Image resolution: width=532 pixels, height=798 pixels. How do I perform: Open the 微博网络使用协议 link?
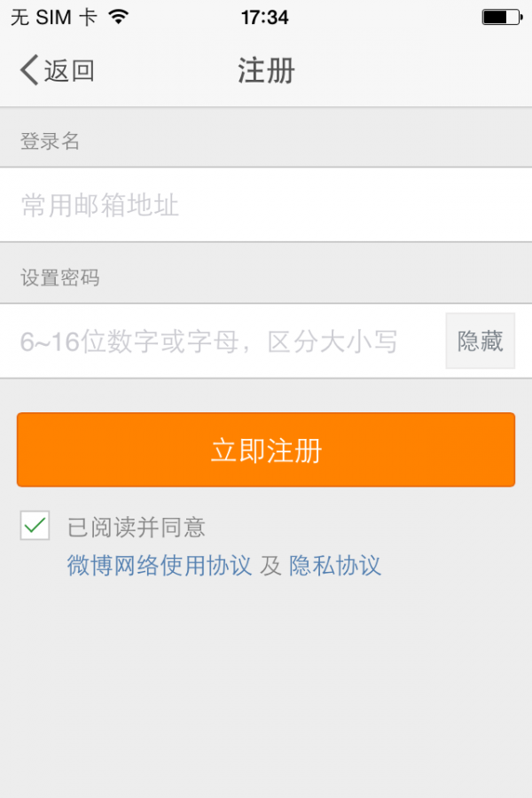(160, 566)
